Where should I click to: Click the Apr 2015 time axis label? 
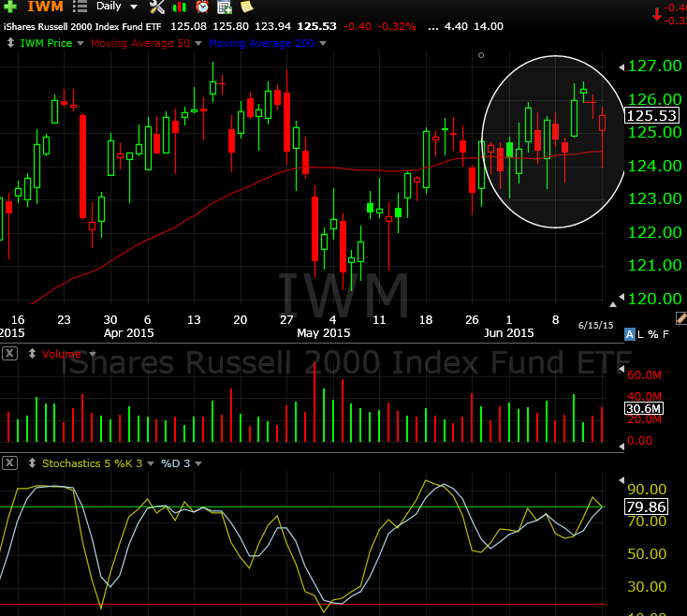(x=128, y=333)
